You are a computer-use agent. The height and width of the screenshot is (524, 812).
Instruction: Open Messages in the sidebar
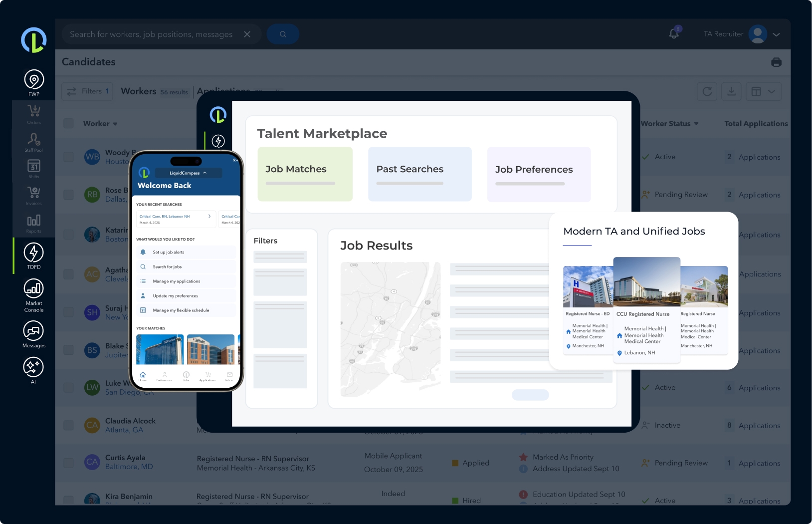[x=34, y=334]
